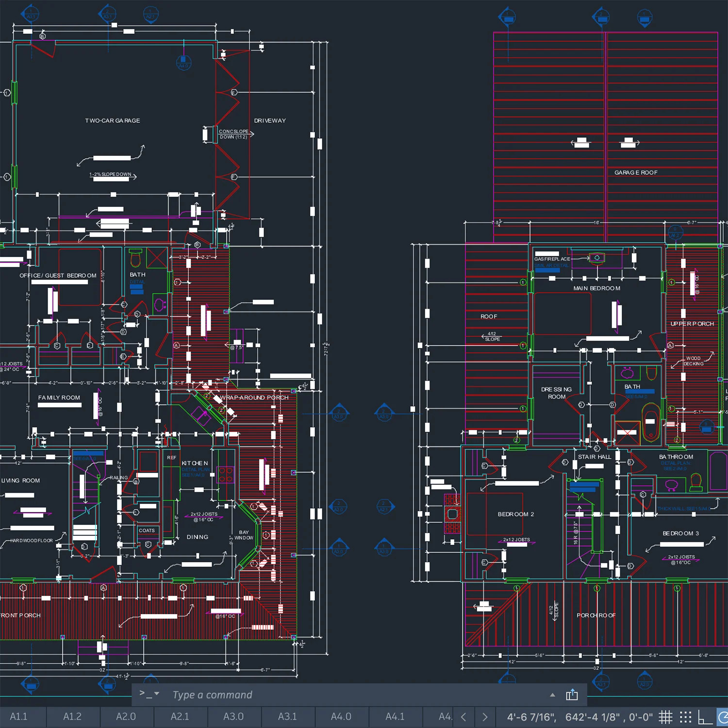Disable the highlighted polar tracking button
728x728 pixels.
pos(723,717)
